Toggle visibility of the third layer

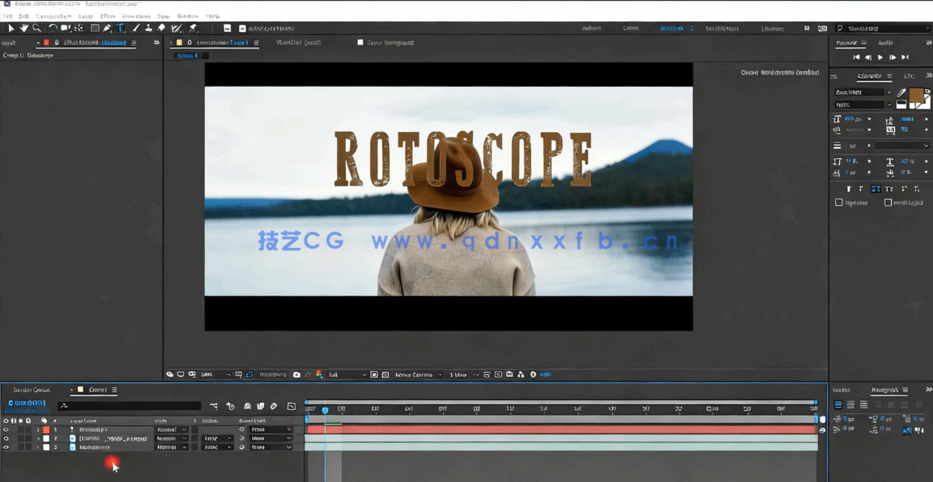point(6,447)
